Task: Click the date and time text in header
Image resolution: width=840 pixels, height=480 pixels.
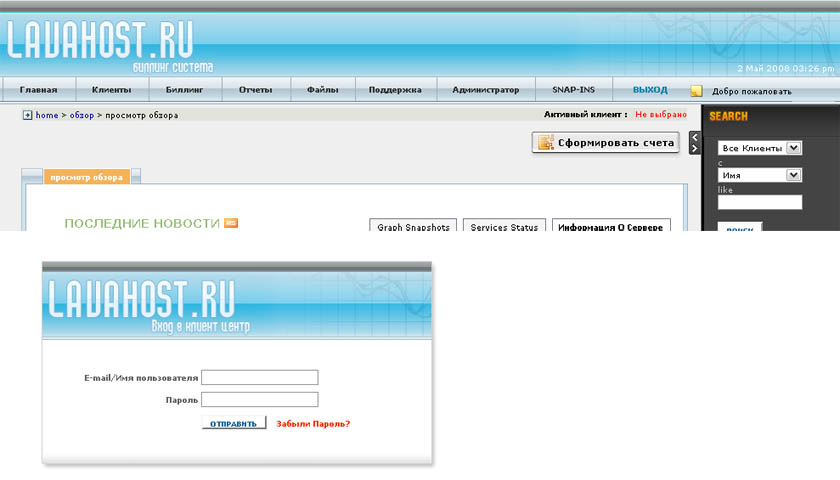Action: click(786, 69)
